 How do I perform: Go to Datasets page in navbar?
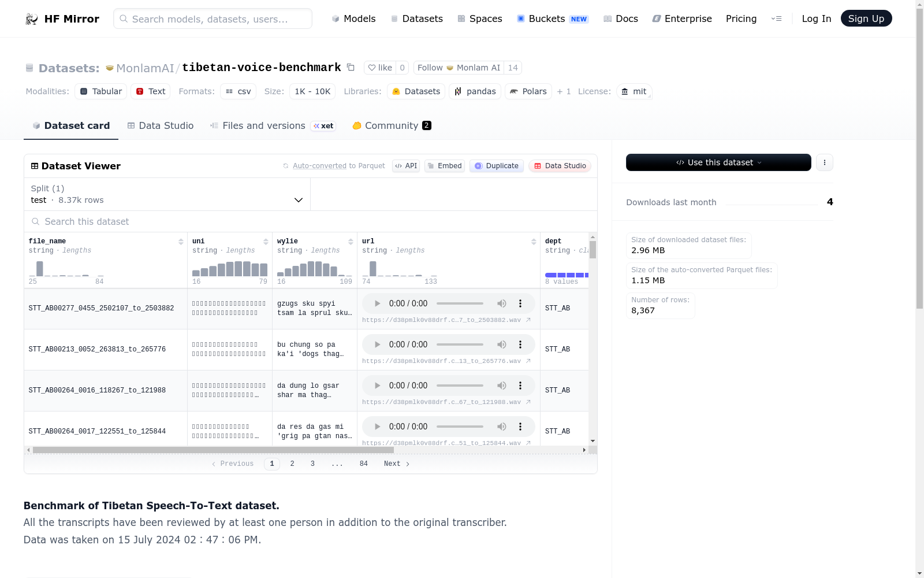tap(417, 18)
